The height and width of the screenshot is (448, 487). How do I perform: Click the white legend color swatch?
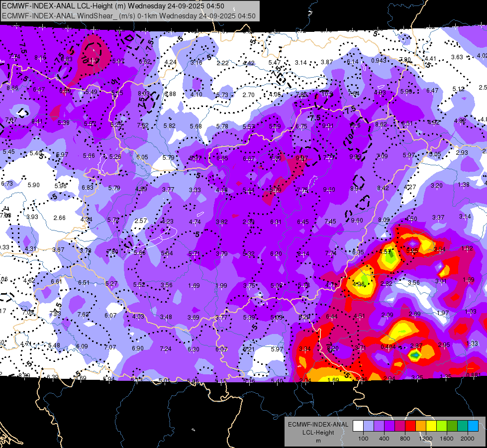(358, 426)
